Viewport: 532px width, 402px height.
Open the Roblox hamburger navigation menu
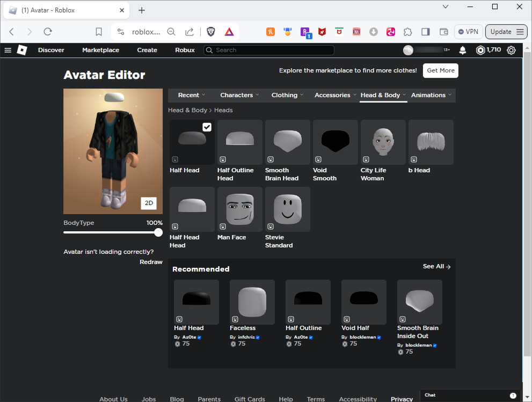tap(8, 50)
